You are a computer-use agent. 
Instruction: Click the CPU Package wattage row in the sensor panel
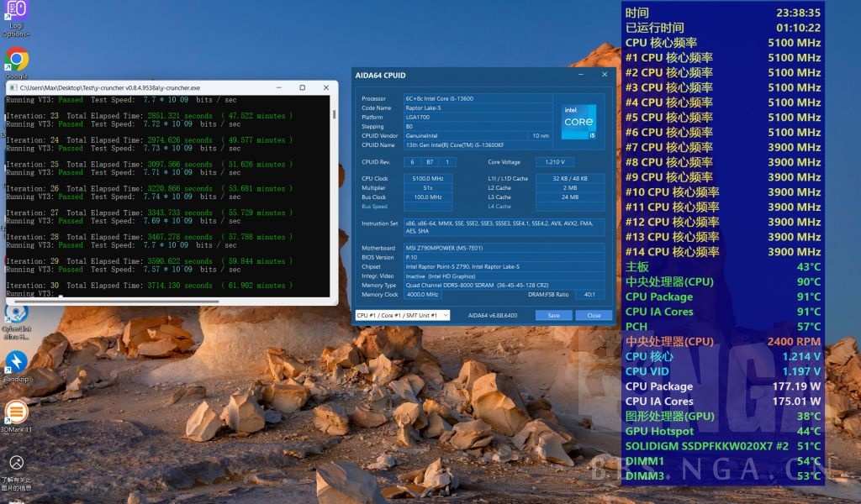[x=723, y=386]
